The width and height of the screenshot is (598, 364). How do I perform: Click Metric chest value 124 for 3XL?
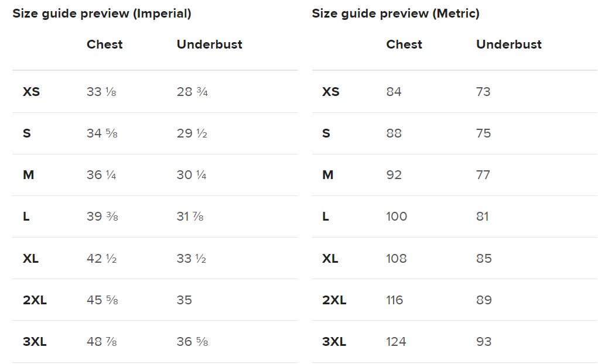pyautogui.click(x=396, y=342)
